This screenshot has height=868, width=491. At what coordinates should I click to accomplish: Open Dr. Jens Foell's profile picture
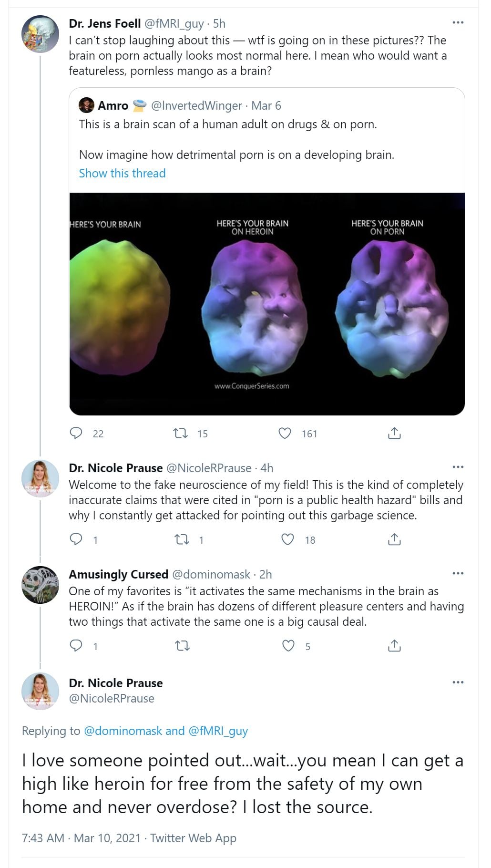40,33
